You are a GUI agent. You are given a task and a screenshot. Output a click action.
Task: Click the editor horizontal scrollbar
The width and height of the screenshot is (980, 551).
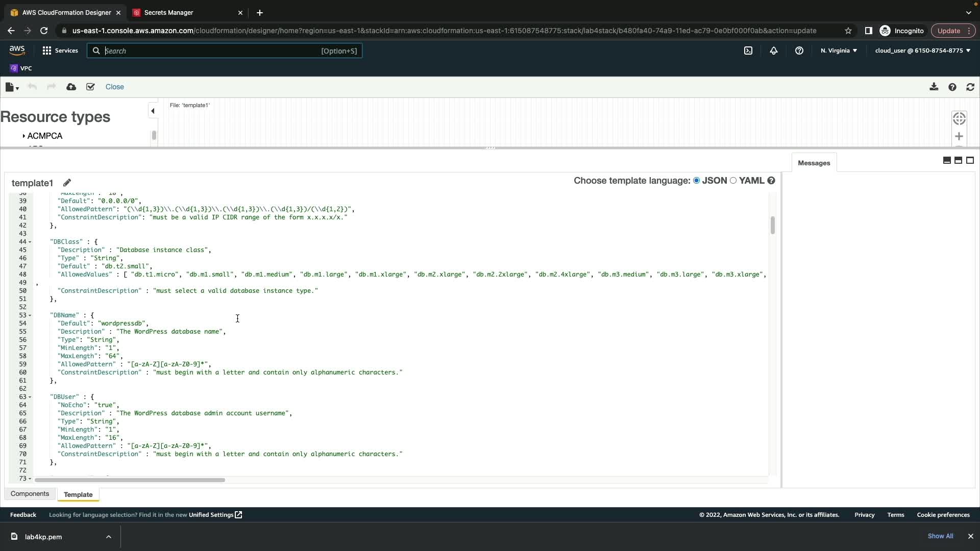tap(130, 480)
